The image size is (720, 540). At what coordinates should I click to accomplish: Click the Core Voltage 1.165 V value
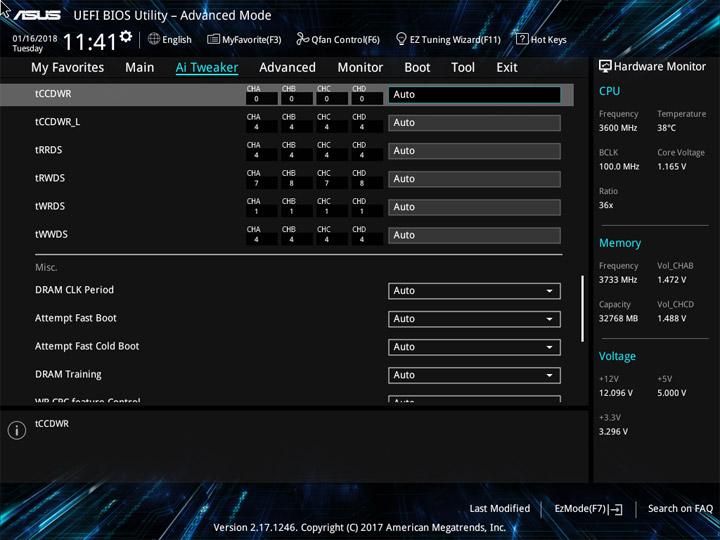(x=672, y=167)
